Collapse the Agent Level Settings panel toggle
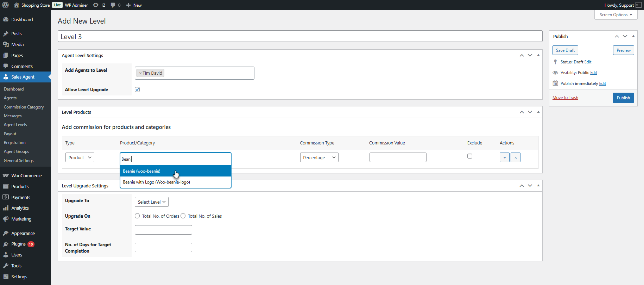This screenshot has width=644, height=285. coord(538,55)
